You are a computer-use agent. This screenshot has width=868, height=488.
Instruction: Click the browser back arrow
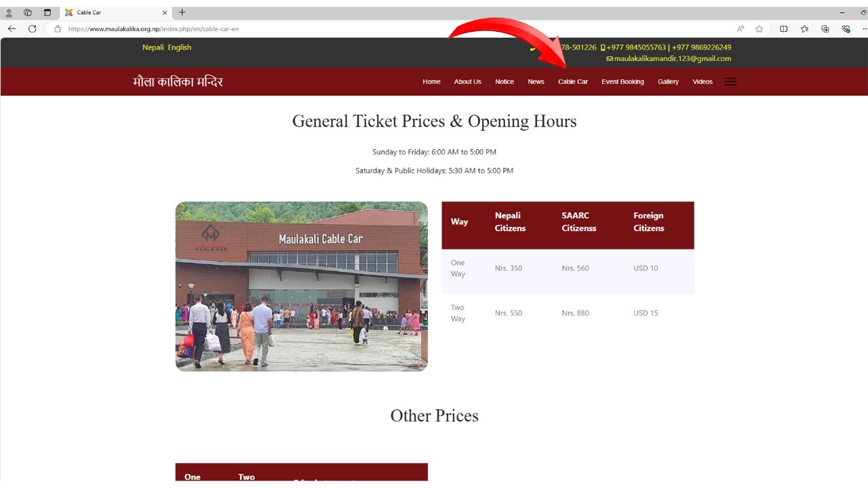click(12, 28)
